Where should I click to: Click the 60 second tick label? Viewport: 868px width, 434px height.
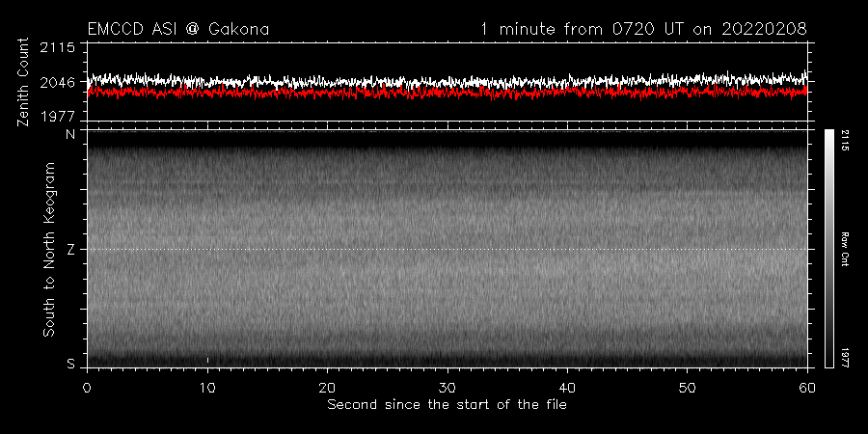[807, 387]
